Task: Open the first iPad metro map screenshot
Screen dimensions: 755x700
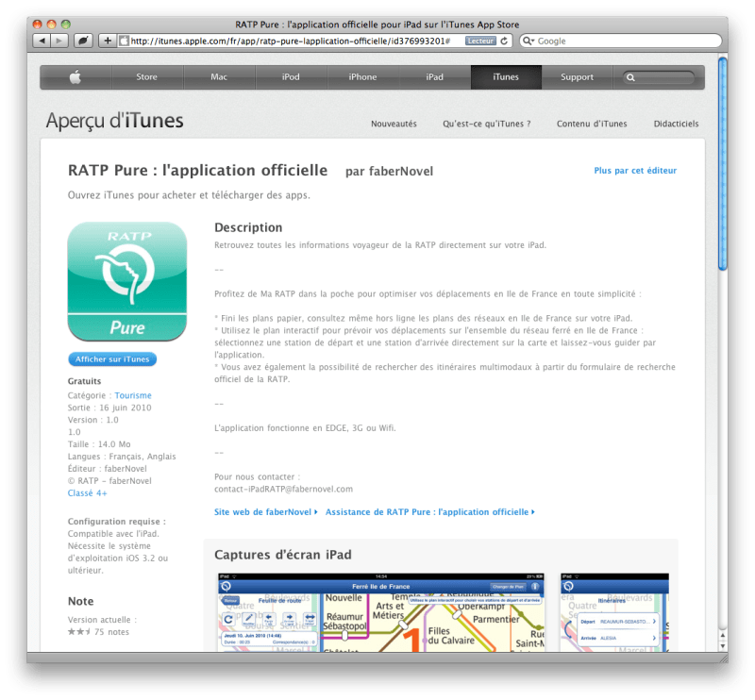Action: point(381,612)
